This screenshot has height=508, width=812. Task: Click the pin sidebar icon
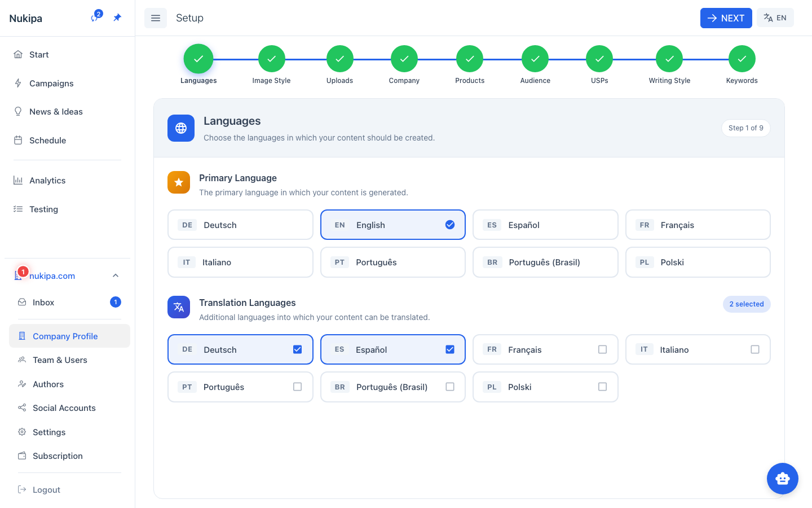click(x=117, y=17)
